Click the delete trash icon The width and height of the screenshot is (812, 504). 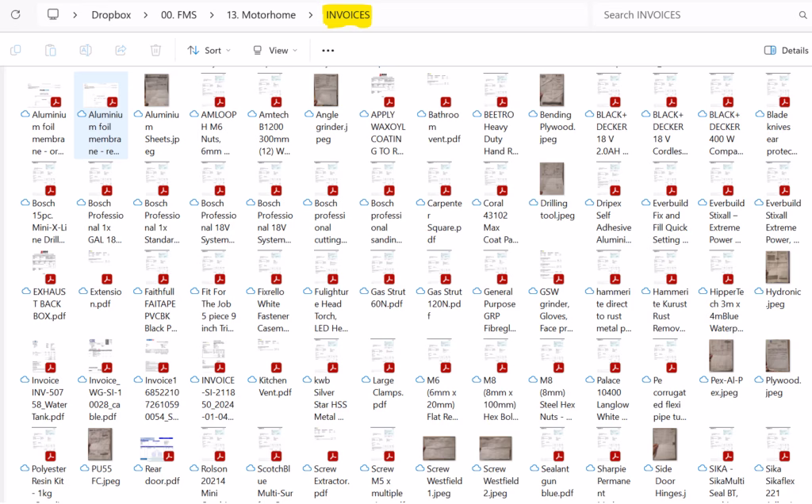tap(155, 50)
